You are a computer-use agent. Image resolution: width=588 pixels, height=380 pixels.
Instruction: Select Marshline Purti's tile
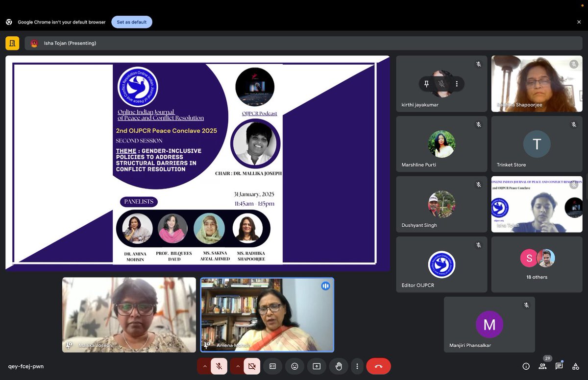[441, 144]
